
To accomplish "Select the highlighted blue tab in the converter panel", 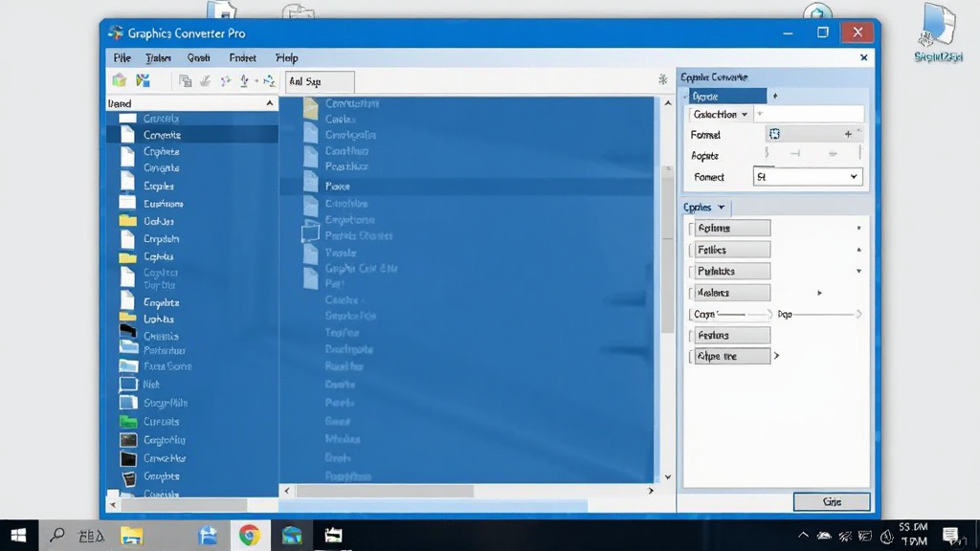I will point(725,97).
